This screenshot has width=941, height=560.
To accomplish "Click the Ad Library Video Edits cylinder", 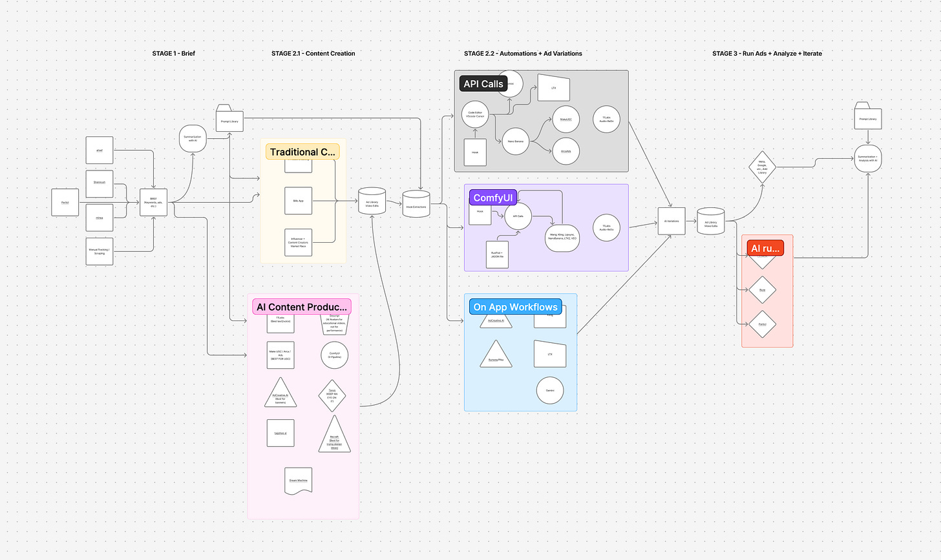I will click(x=372, y=201).
